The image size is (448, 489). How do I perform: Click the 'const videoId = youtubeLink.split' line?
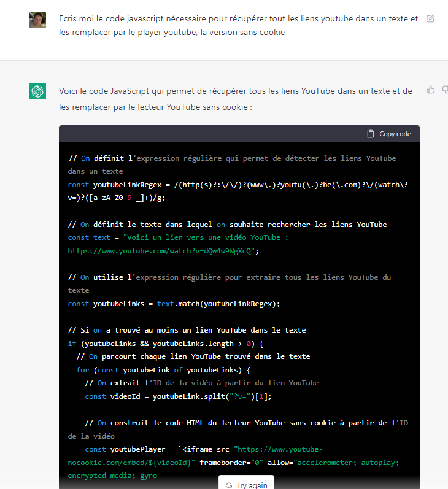178,396
